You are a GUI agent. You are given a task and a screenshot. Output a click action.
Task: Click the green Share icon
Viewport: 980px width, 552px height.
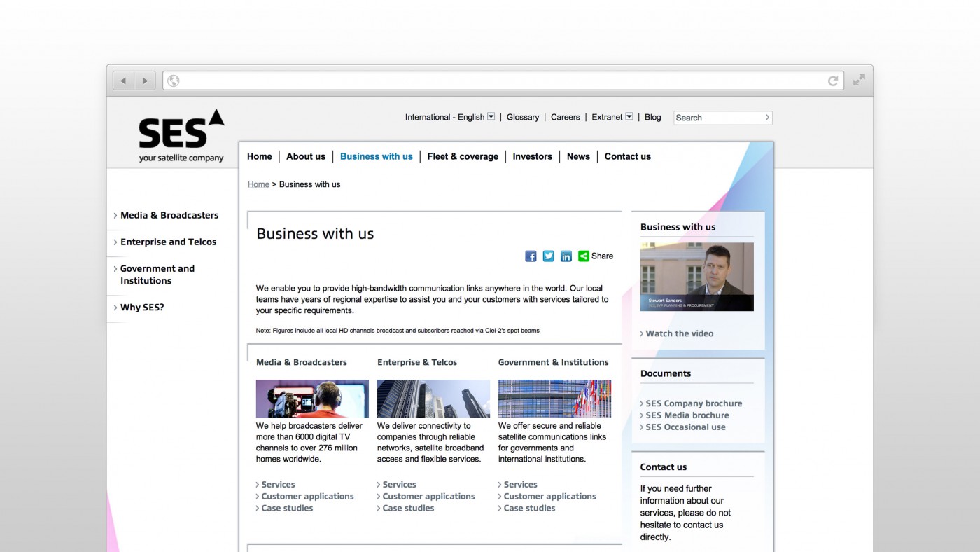(583, 256)
